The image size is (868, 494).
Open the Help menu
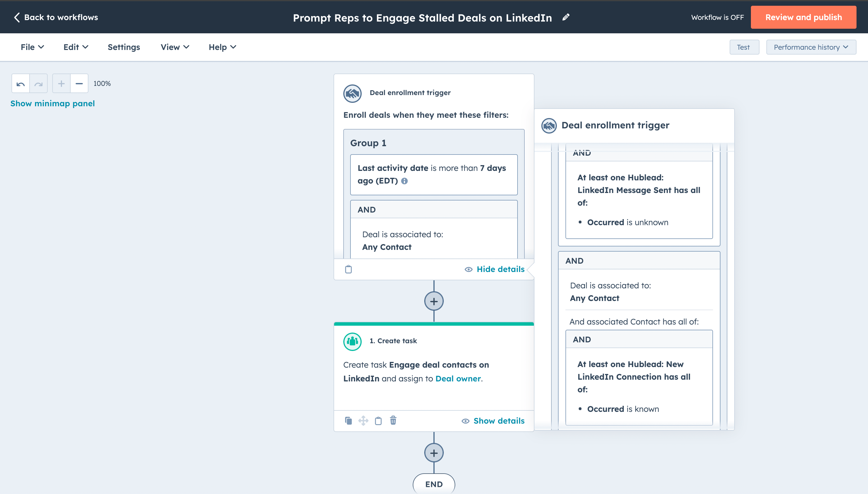[222, 47]
